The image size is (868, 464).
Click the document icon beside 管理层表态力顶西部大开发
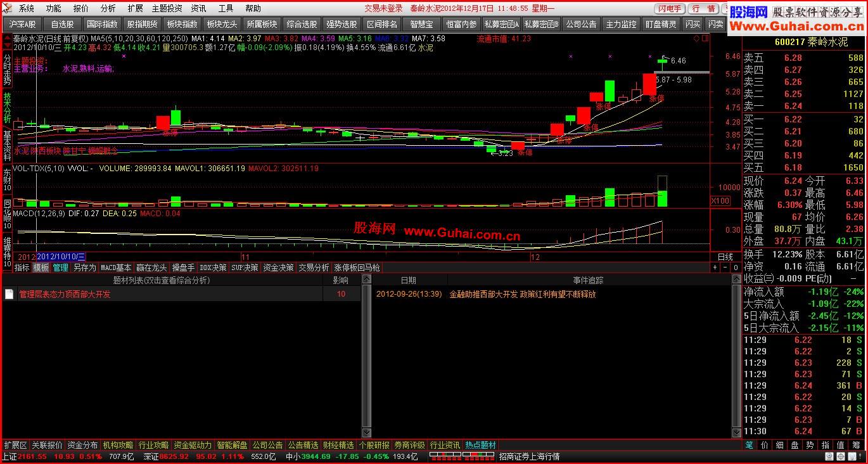tap(9, 294)
